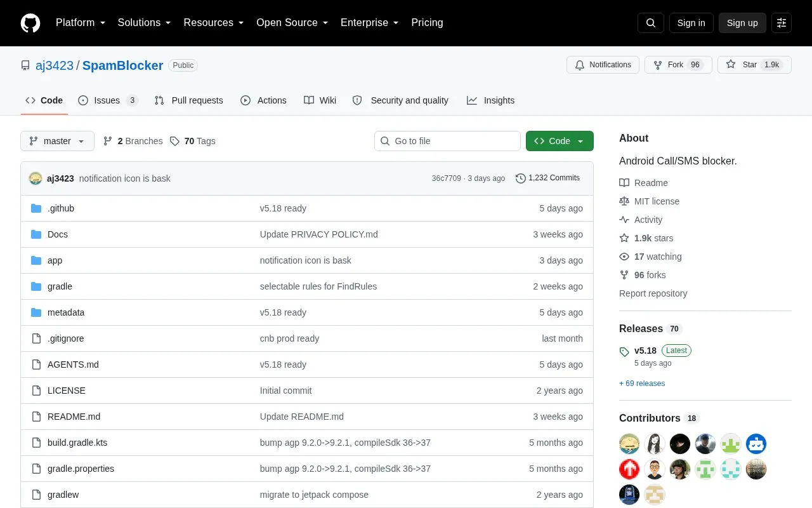Go to the GitHub home logo
Screen dimensions: 812x508
pos(30,23)
